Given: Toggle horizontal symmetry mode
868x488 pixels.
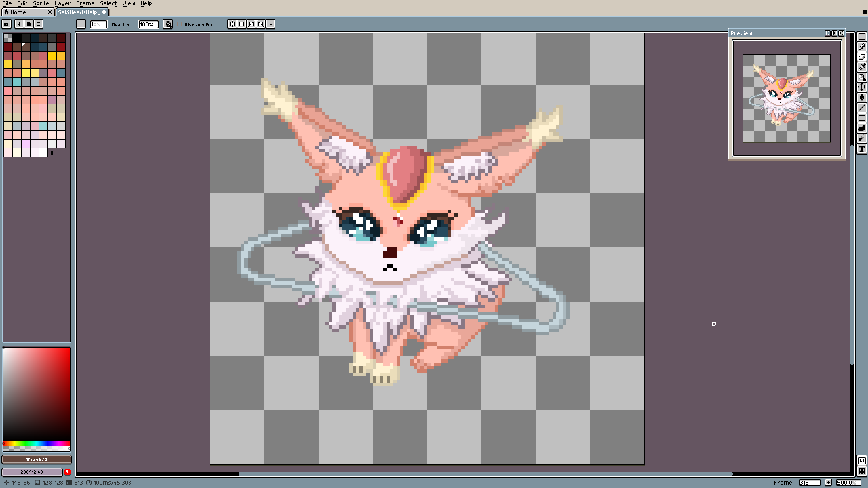Looking at the screenshot, I should pyautogui.click(x=232, y=24).
